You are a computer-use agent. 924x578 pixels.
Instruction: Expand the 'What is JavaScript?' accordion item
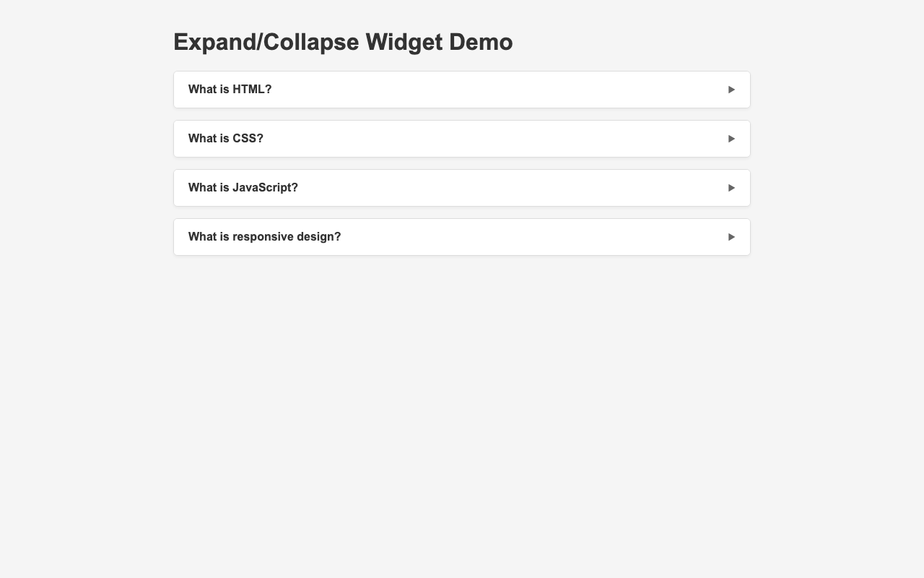coord(462,187)
